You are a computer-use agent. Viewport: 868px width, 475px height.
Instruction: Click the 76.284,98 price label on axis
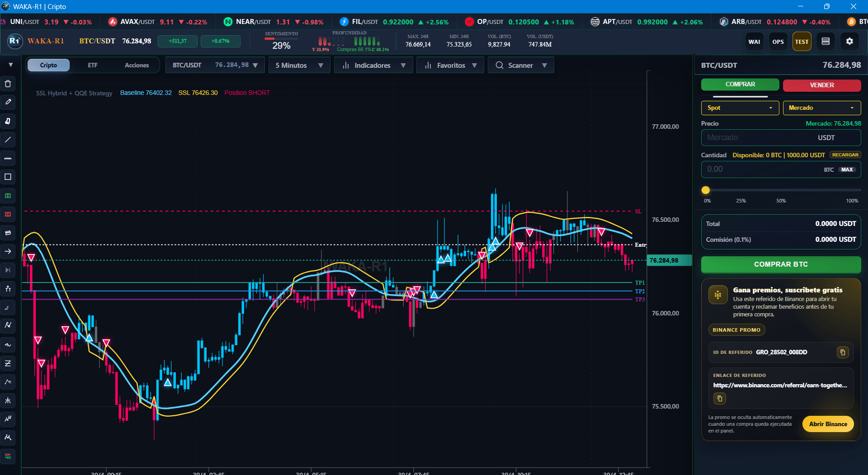point(669,260)
